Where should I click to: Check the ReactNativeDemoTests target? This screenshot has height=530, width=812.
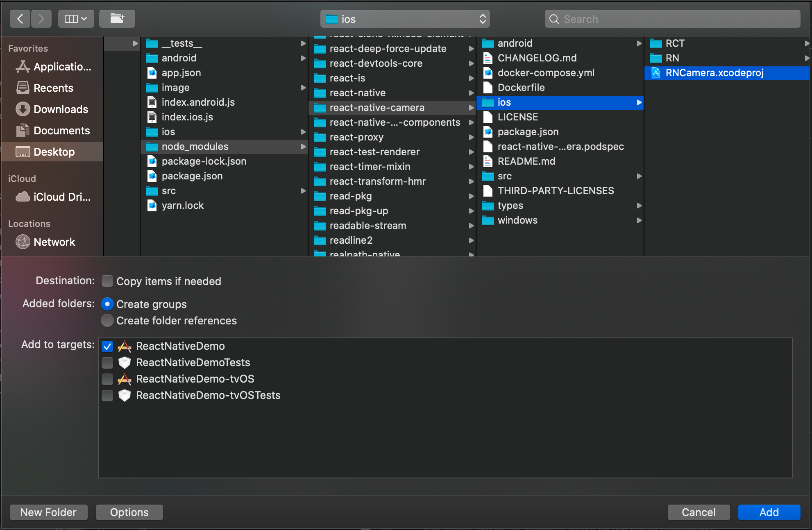tap(107, 362)
